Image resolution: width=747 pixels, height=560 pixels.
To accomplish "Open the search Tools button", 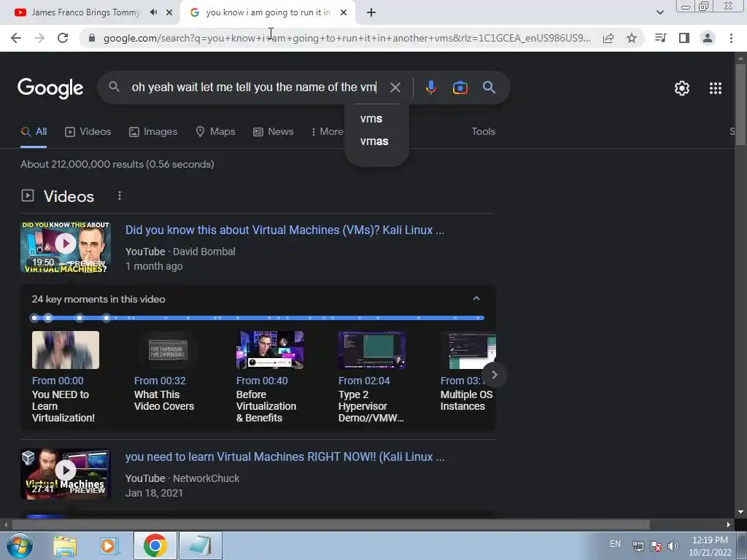I will click(483, 132).
